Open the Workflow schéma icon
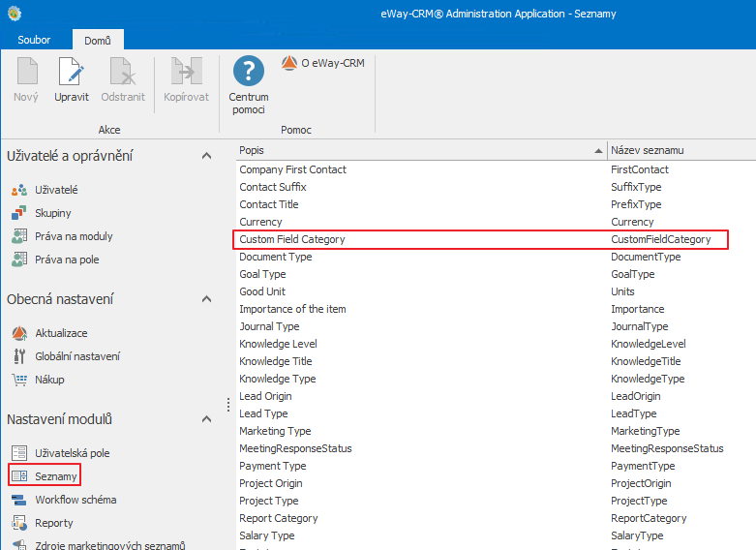 [19, 500]
